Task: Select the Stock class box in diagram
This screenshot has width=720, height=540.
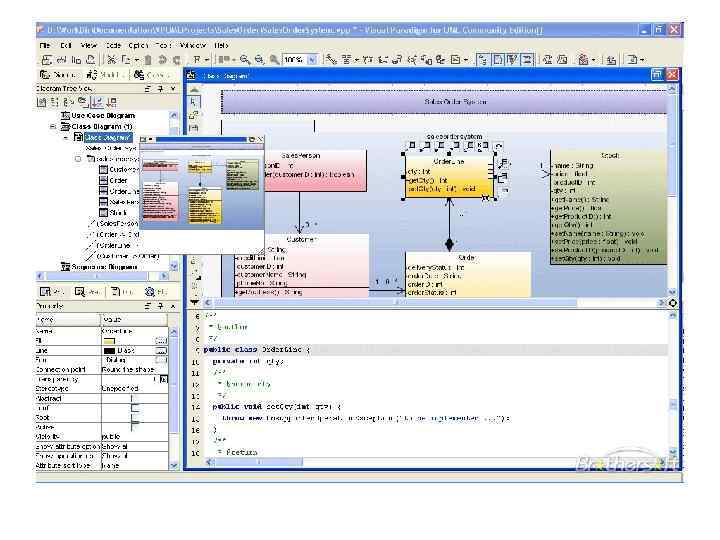Action: click(608, 207)
